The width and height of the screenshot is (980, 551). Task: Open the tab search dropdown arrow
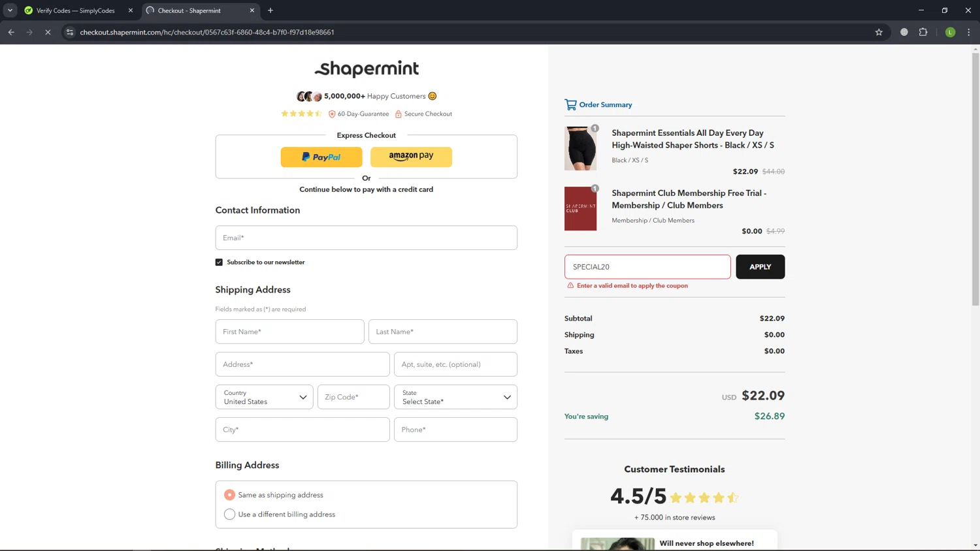tap(10, 10)
